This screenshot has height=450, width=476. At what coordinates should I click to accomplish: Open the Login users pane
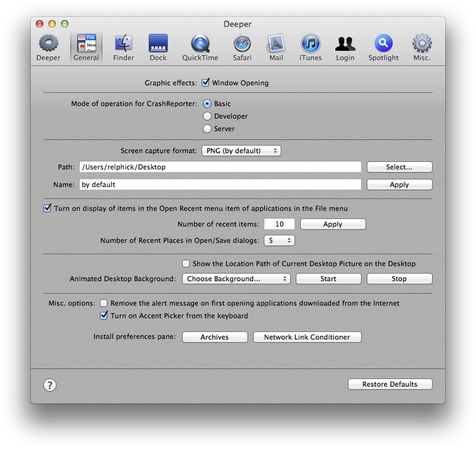point(345,48)
